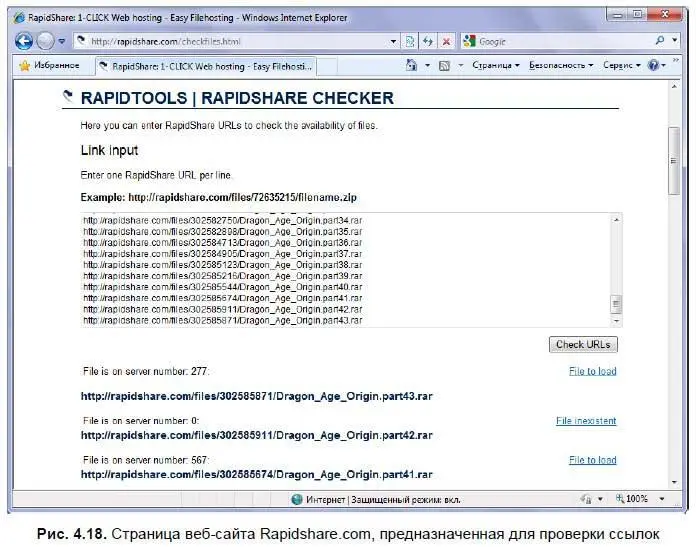Screen dimensions: 696x547
Task: Click the red Stop loading icon
Action: pos(445,41)
